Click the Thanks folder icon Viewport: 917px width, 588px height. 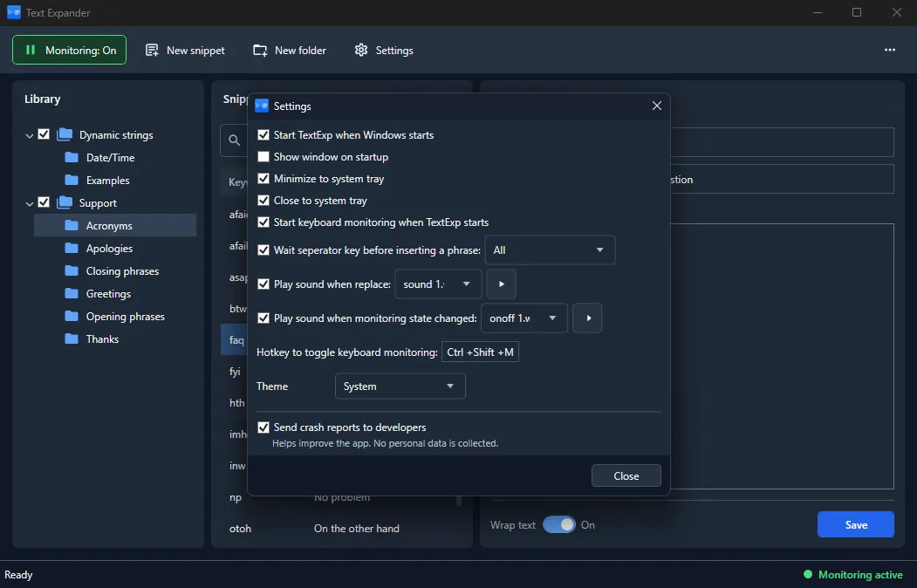pos(72,339)
